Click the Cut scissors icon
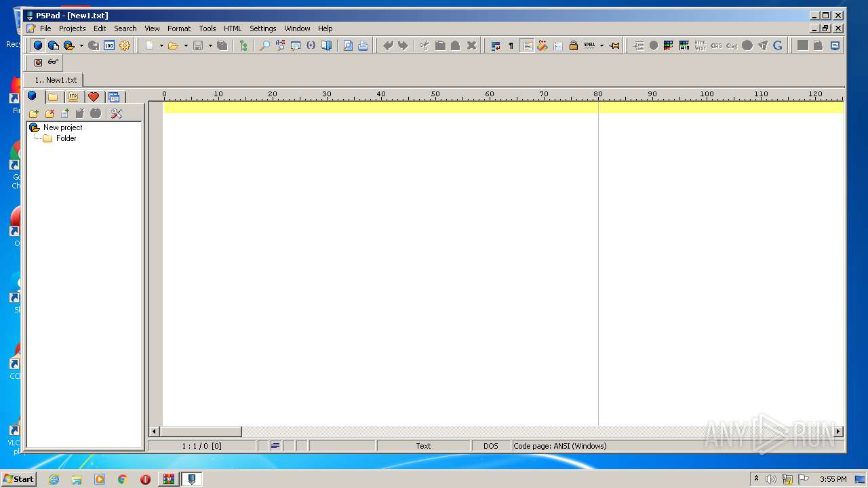The height and width of the screenshot is (488, 868). [x=425, y=45]
